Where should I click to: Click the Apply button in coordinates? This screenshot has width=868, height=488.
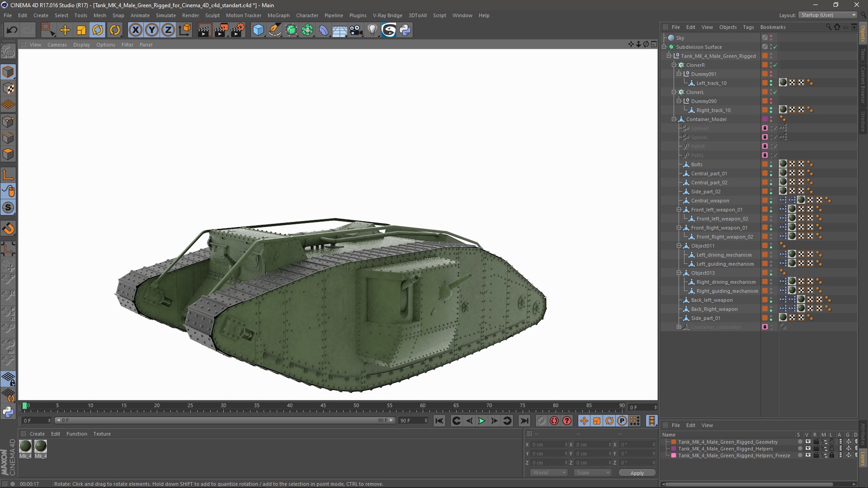tap(637, 473)
